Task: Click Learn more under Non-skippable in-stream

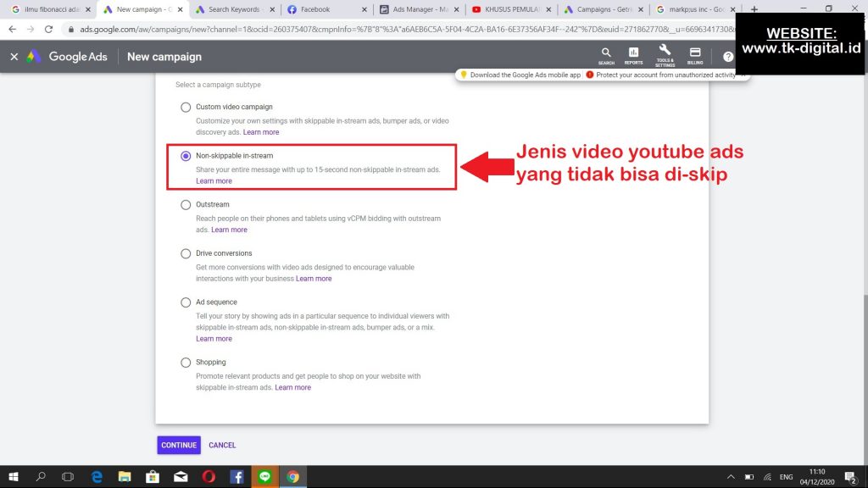Action: (x=214, y=181)
